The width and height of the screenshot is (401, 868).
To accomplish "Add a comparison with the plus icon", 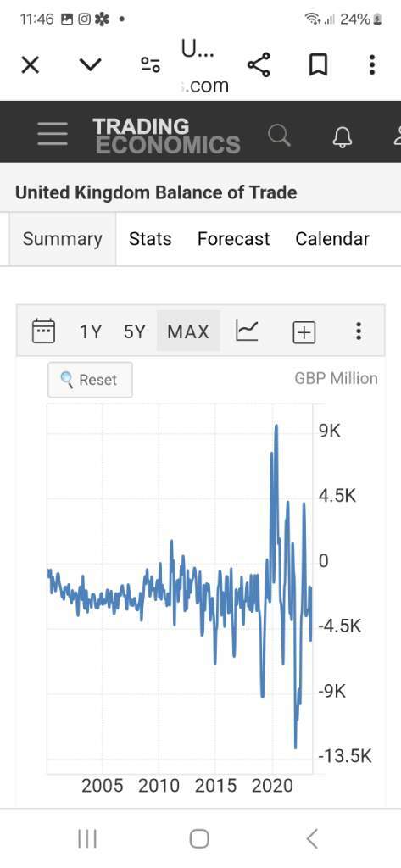I will [x=304, y=332].
